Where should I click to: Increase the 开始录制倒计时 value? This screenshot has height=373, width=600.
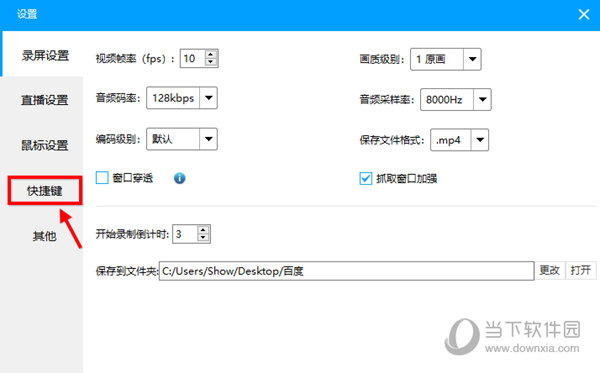click(203, 230)
